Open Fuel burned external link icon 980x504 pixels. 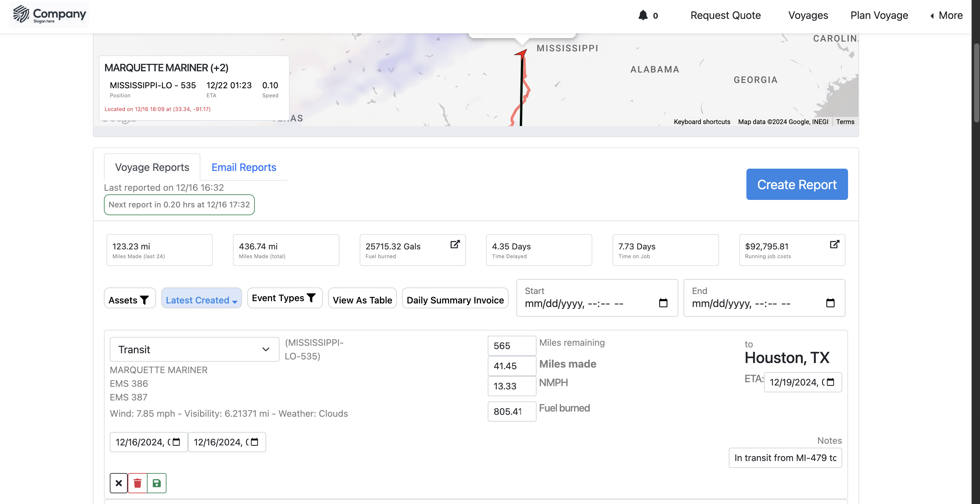click(455, 245)
